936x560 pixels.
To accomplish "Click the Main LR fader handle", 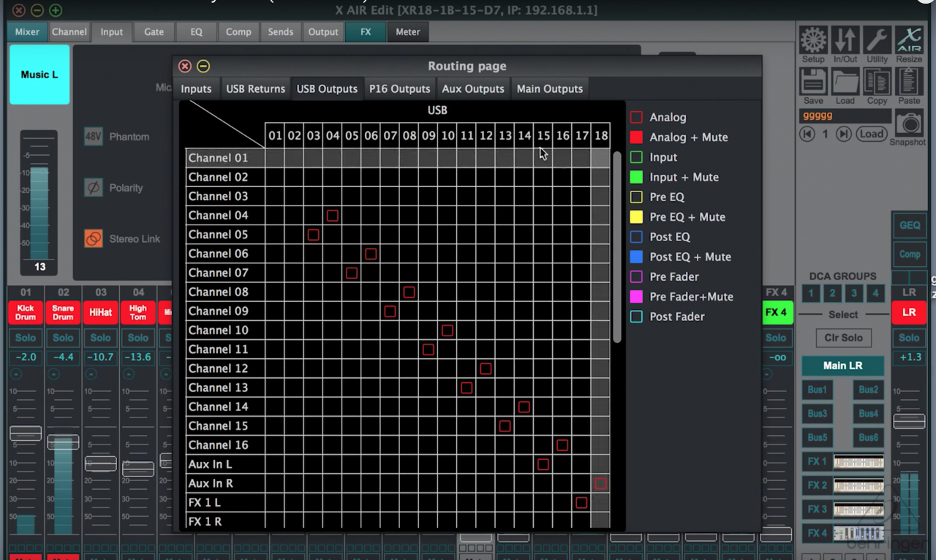I will point(909,421).
